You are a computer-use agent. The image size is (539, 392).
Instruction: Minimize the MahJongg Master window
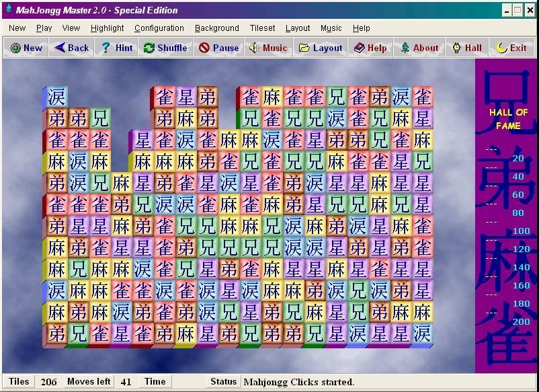click(507, 11)
